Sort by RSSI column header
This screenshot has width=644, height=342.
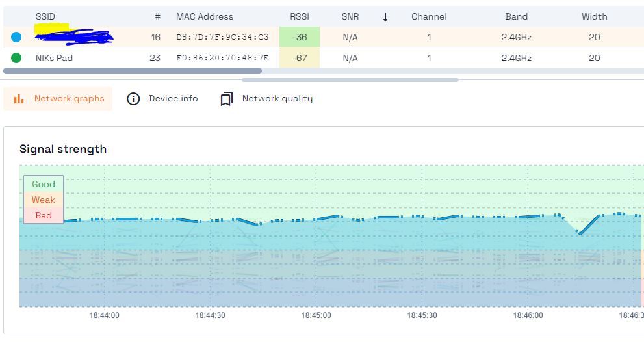pyautogui.click(x=299, y=17)
